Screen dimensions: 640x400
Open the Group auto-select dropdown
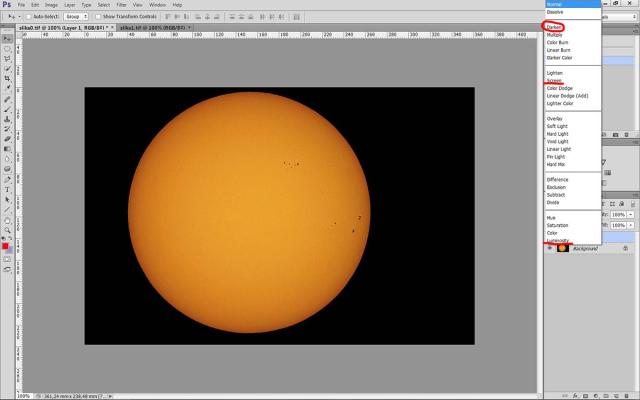pos(76,17)
